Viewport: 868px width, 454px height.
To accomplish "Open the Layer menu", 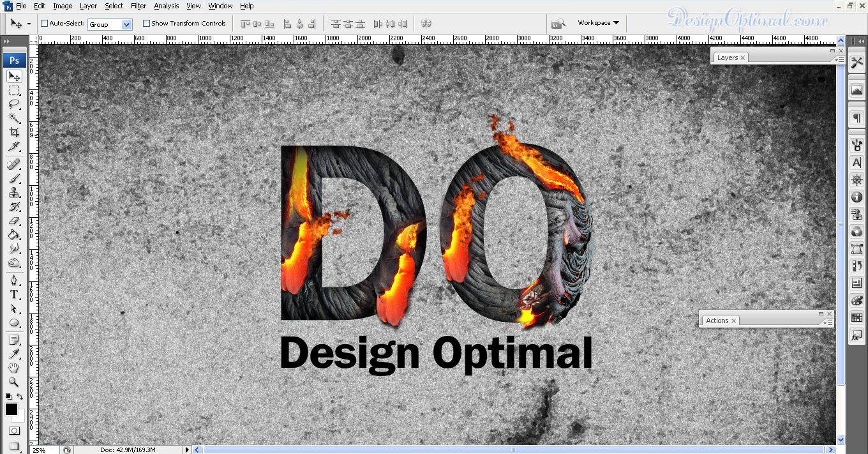I will coord(88,6).
